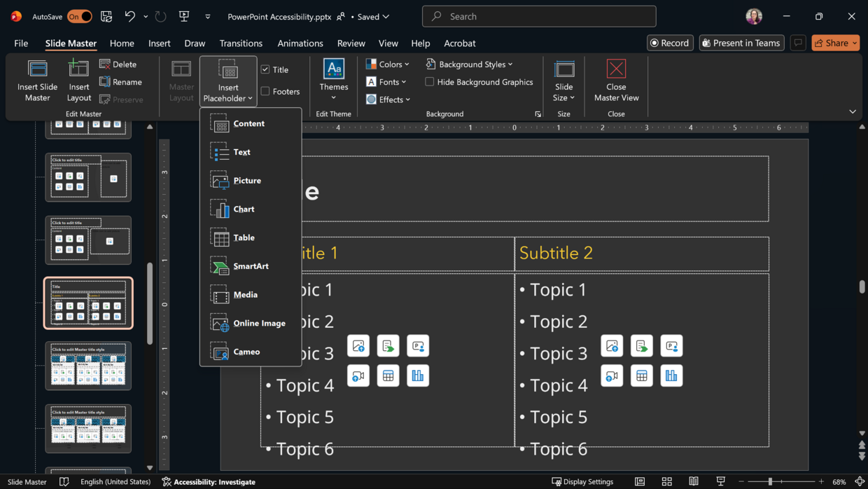Open the Colors dropdown

point(388,64)
